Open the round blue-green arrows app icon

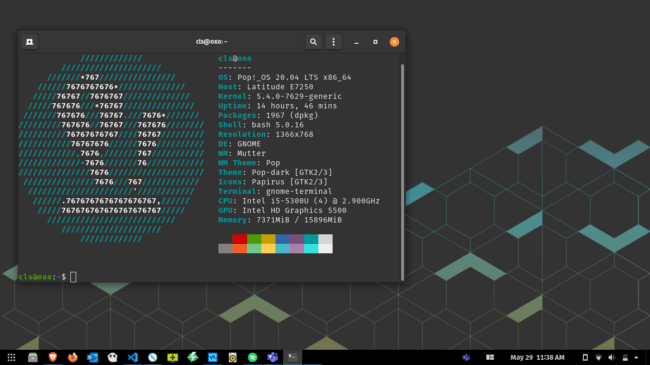pyautogui.click(x=153, y=357)
